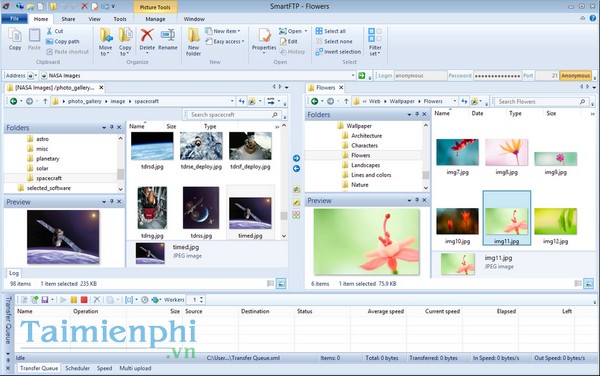Open the Tools ribbon tab
Image resolution: width=600 pixels, height=376 pixels.
[x=120, y=19]
